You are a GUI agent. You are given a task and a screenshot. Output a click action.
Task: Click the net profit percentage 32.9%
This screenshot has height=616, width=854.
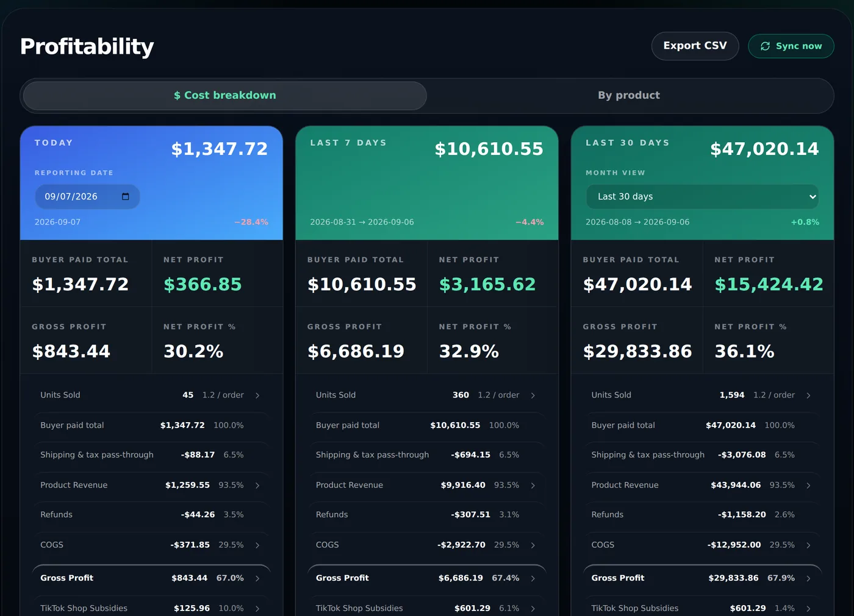469,351
